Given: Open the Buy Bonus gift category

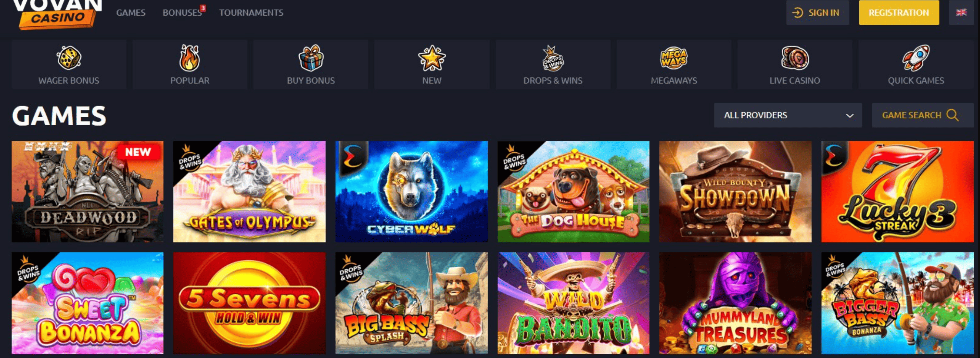Looking at the screenshot, I should click(311, 64).
